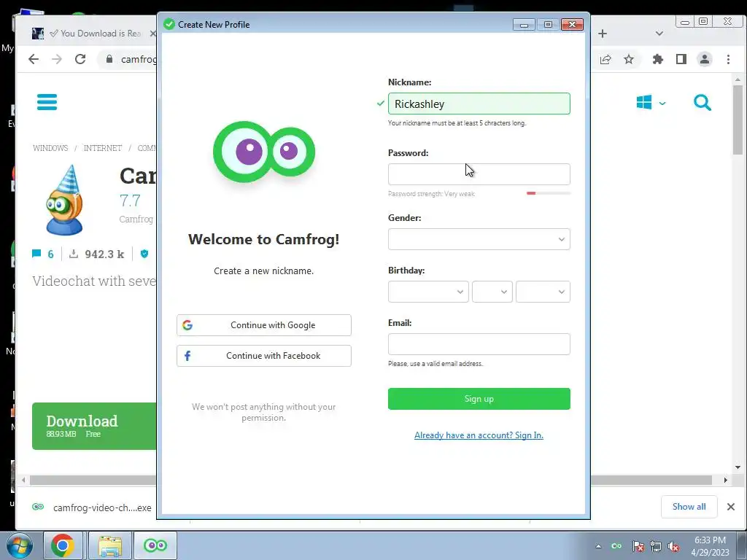Open the Birthday year dropdown
Screen dimensions: 747x560
[x=543, y=292]
